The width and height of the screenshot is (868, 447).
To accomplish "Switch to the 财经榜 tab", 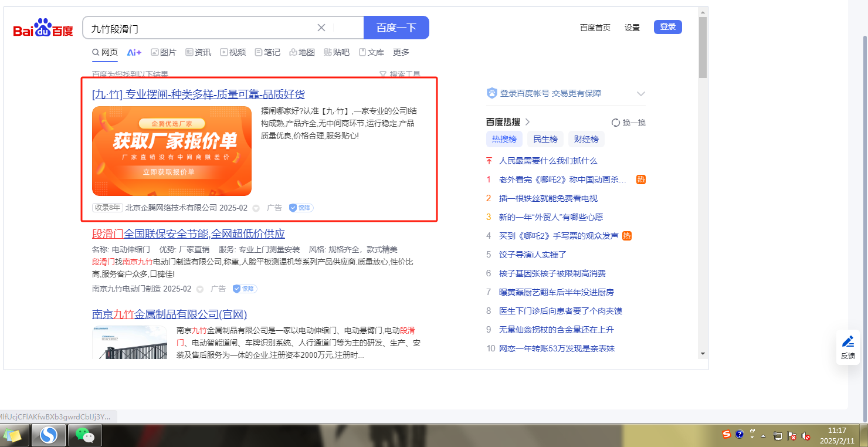I will [x=586, y=139].
